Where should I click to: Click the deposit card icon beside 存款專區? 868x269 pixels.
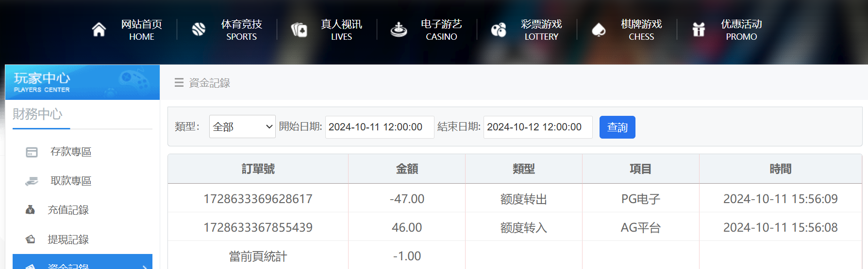(32, 152)
